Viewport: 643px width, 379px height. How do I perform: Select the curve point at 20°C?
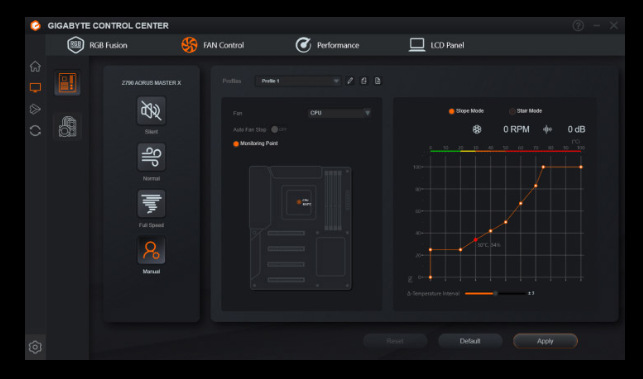[x=461, y=250]
